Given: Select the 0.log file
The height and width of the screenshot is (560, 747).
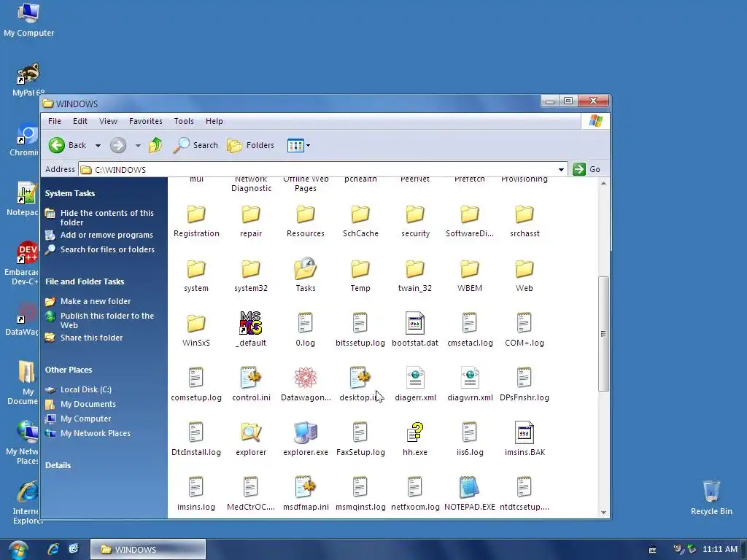Looking at the screenshot, I should click(305, 330).
